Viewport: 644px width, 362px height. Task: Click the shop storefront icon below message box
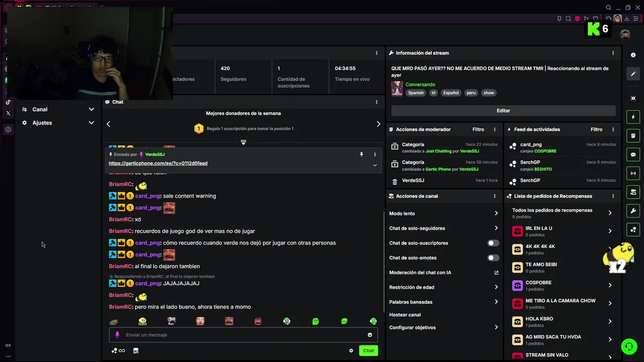(135, 350)
